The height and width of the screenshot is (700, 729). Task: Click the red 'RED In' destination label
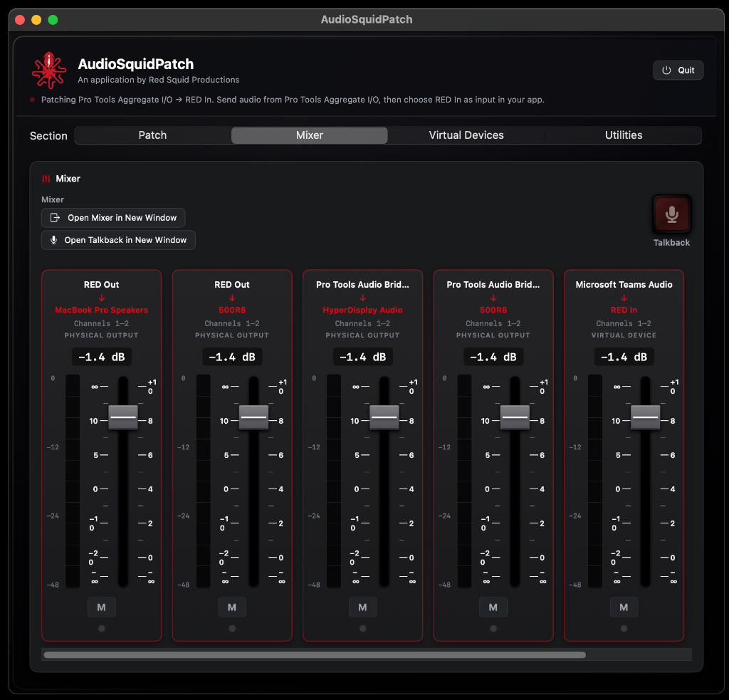coord(624,310)
